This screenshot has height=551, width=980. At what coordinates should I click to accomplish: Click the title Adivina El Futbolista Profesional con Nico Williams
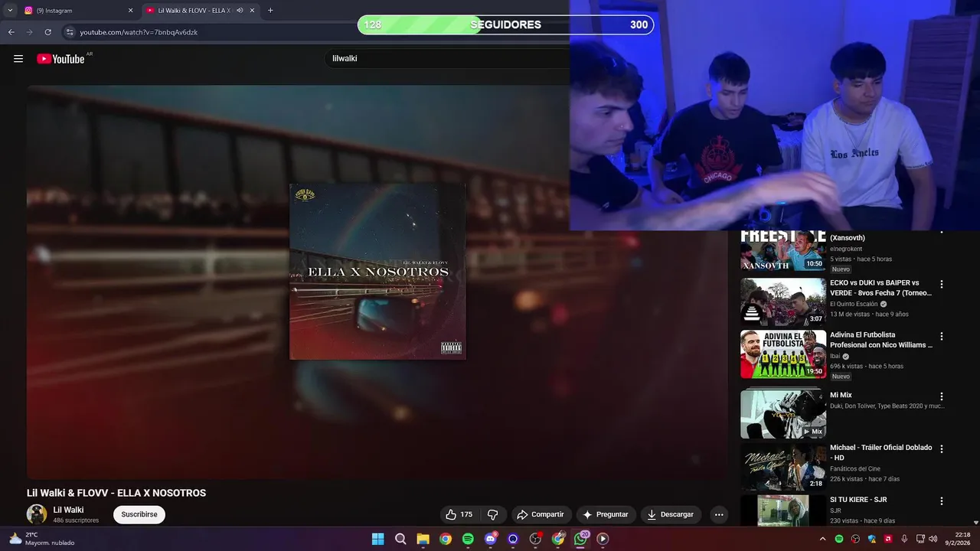tap(881, 340)
